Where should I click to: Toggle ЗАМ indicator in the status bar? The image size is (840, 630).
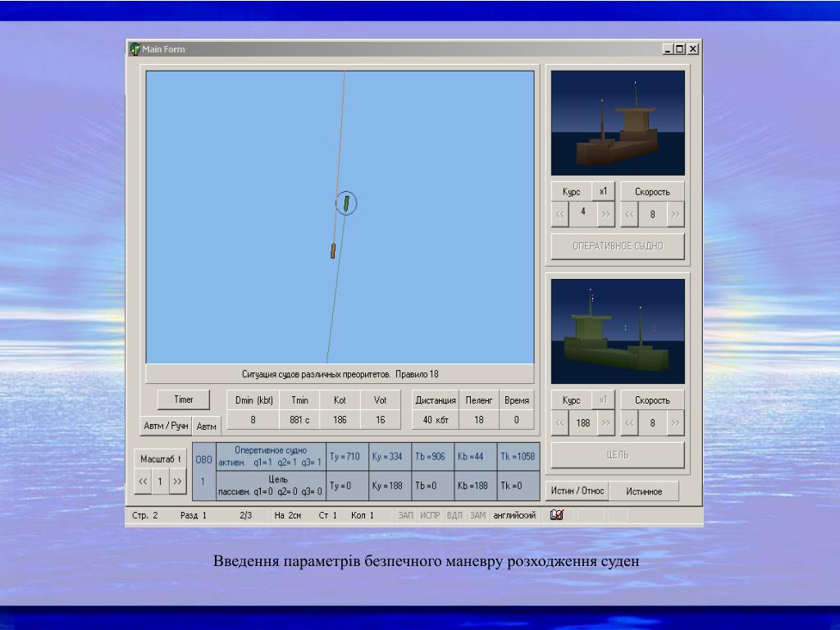pyautogui.click(x=478, y=515)
